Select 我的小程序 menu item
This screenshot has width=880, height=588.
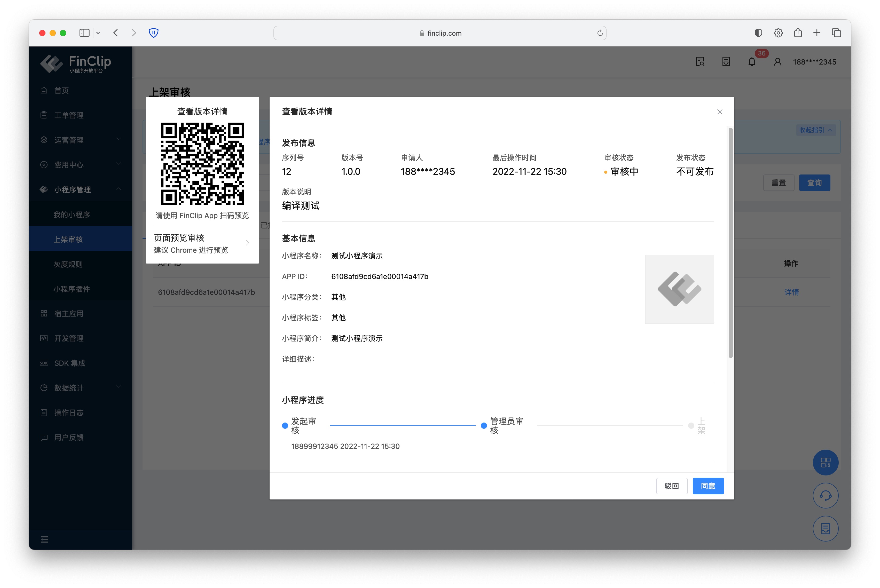click(x=72, y=214)
